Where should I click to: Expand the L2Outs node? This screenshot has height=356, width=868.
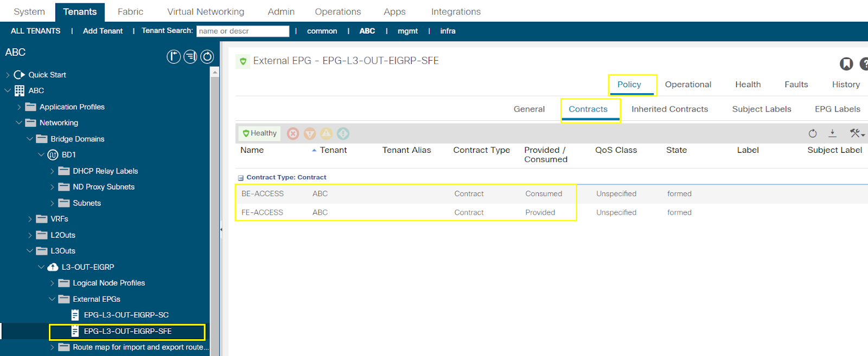30,235
